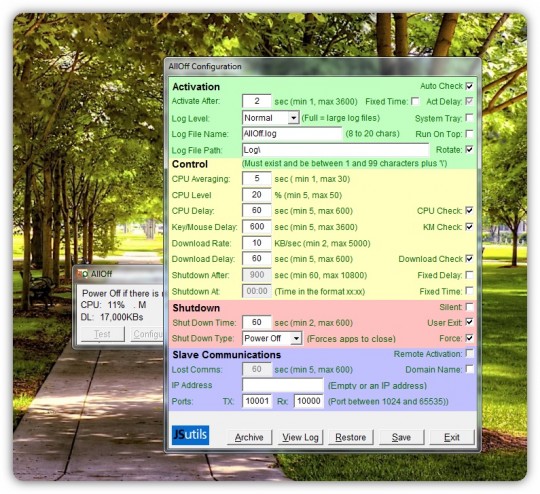Enable the Run On Top checkbox
Screen dimensions: 540x494
[469, 134]
